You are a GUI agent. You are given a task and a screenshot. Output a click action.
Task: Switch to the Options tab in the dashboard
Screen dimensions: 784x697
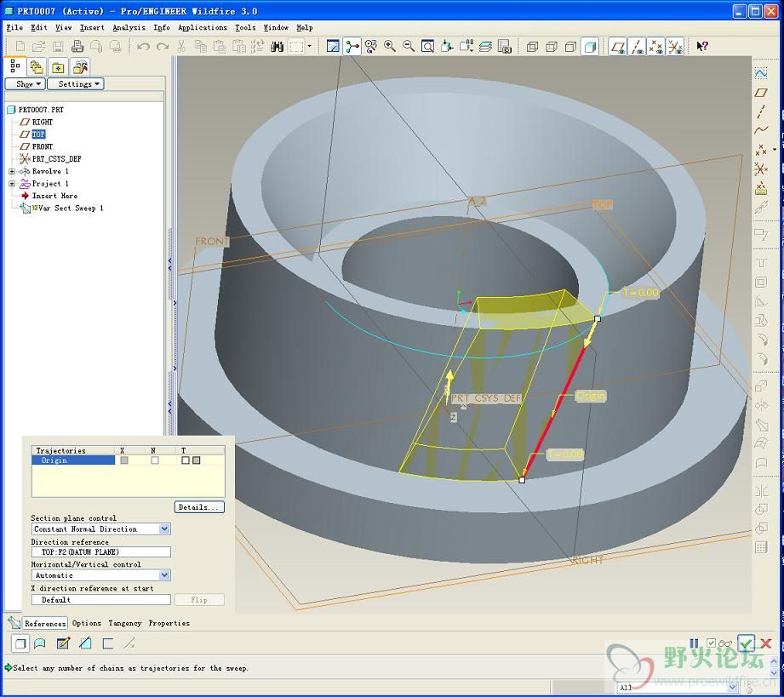click(x=87, y=623)
